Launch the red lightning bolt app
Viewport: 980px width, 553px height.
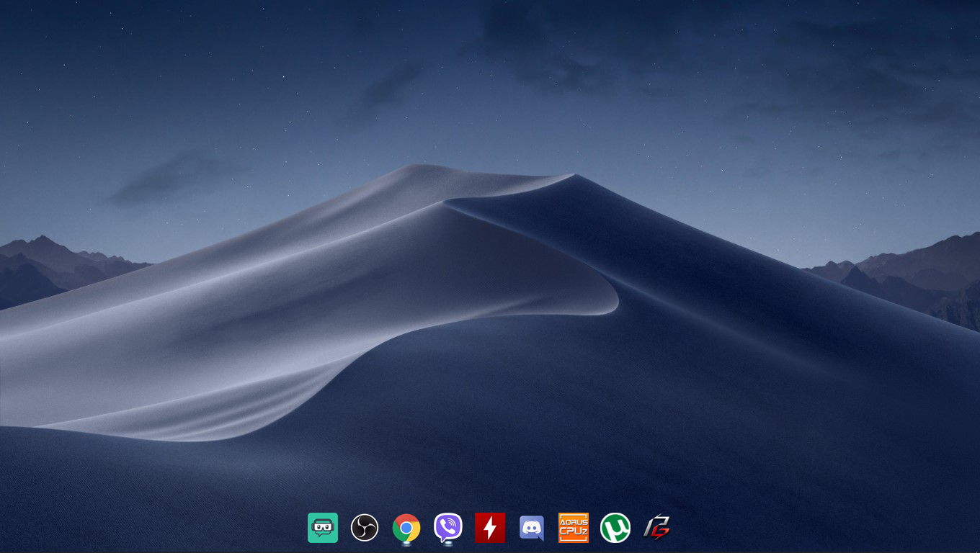click(489, 528)
